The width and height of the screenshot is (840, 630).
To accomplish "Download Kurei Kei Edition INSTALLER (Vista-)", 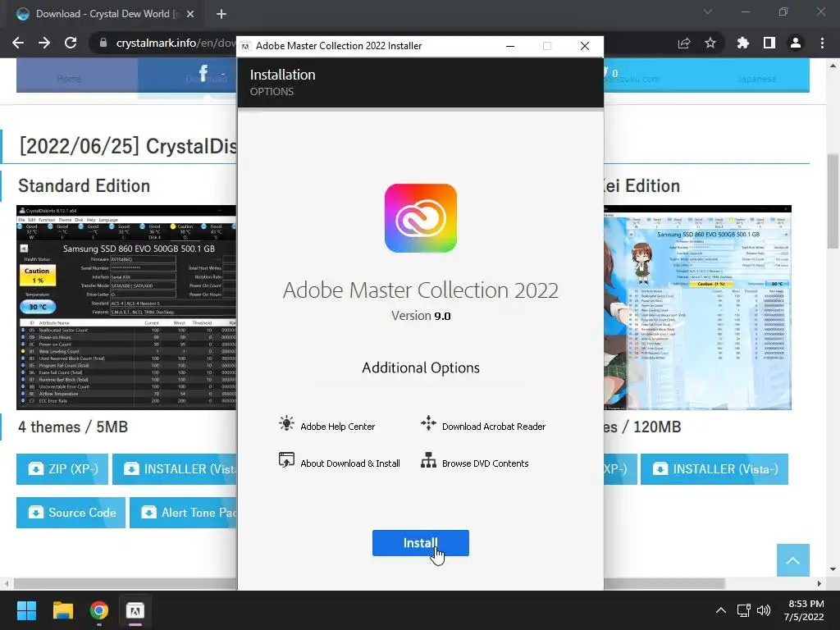I will 714,468.
